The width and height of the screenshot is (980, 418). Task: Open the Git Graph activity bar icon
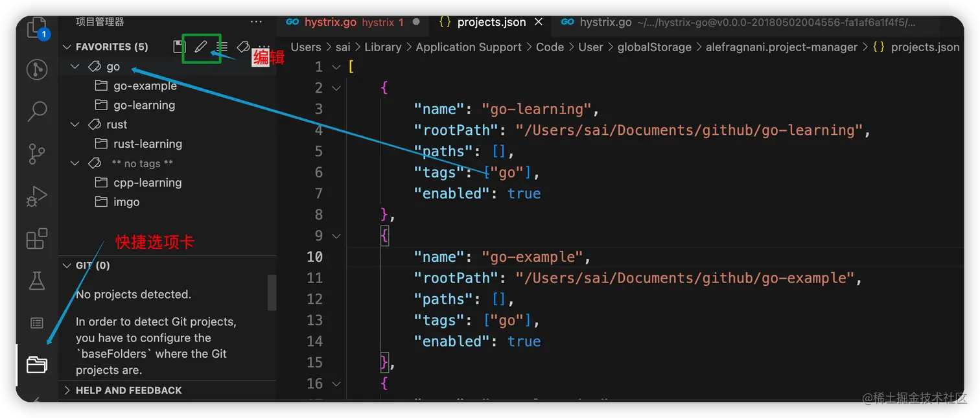37,69
